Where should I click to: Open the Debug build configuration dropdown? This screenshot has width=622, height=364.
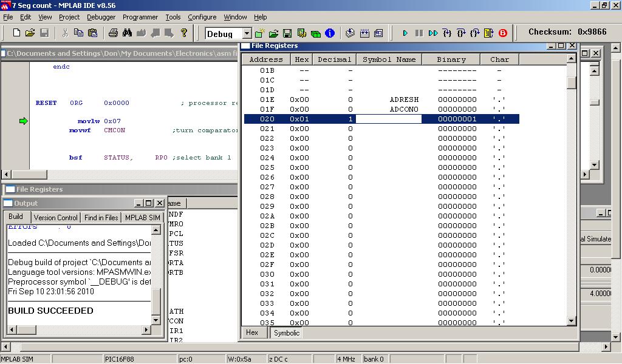(247, 33)
